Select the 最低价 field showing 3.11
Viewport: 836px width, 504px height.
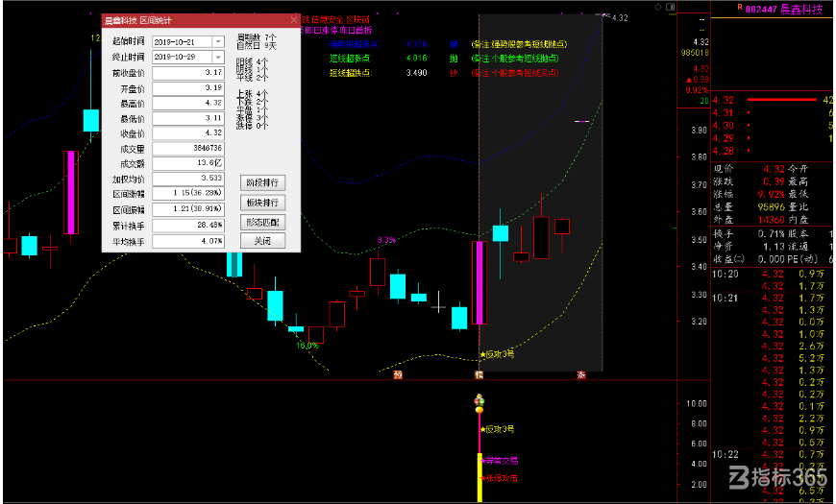coord(188,118)
